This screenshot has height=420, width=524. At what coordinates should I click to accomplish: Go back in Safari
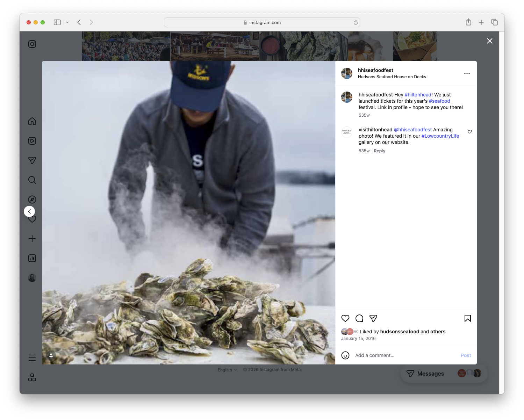click(79, 22)
